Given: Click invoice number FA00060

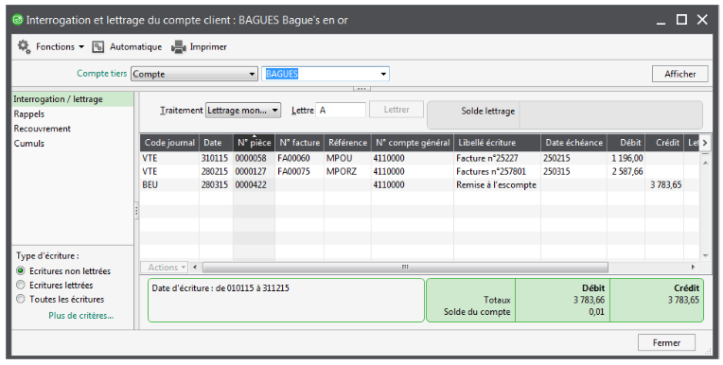Looking at the screenshot, I should (x=294, y=158).
